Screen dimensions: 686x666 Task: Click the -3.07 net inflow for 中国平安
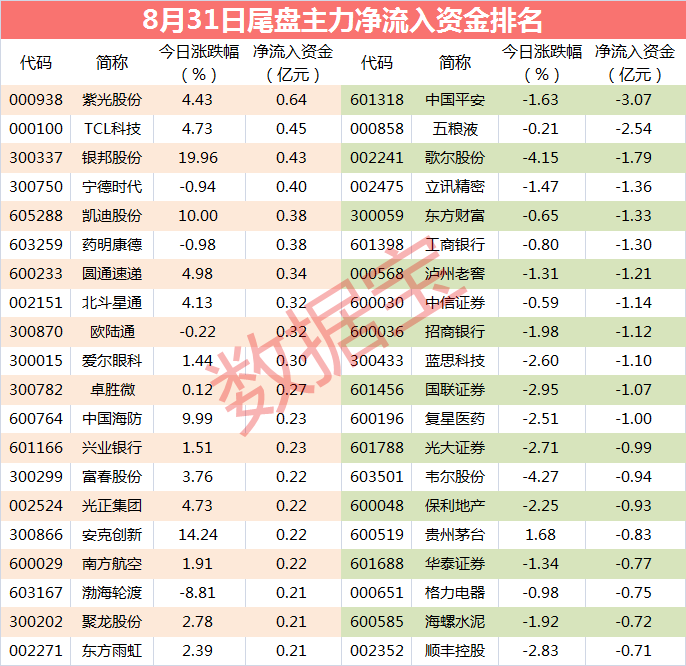tap(634, 100)
